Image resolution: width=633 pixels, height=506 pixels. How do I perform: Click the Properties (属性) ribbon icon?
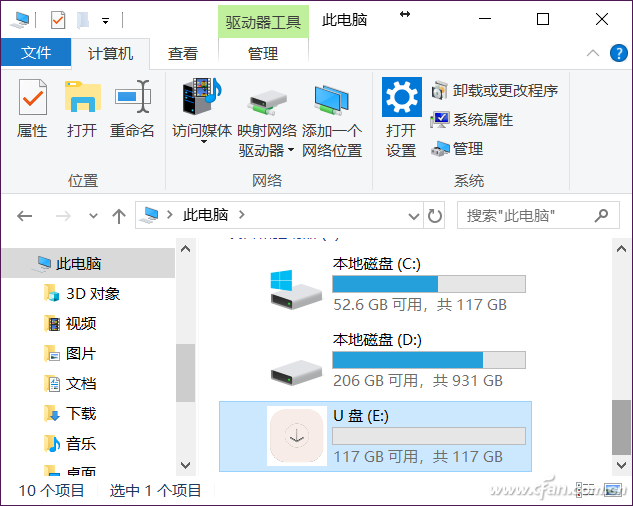tap(33, 97)
